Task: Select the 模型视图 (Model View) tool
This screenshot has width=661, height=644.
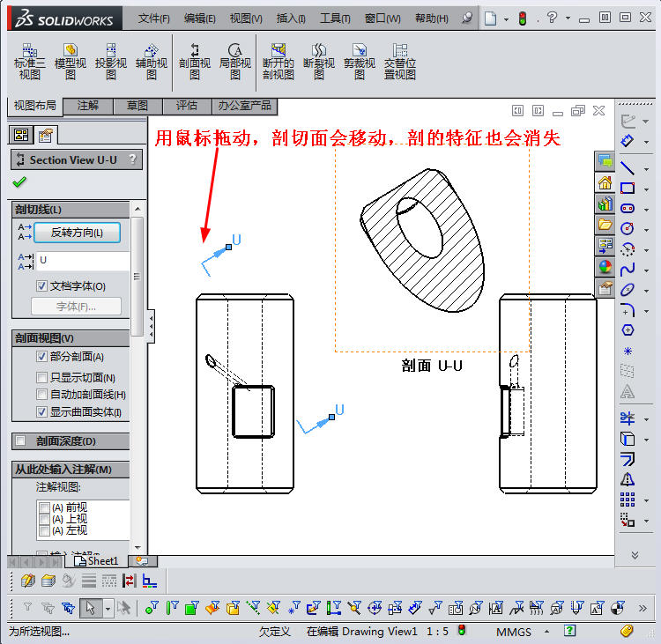Action: click(x=71, y=62)
